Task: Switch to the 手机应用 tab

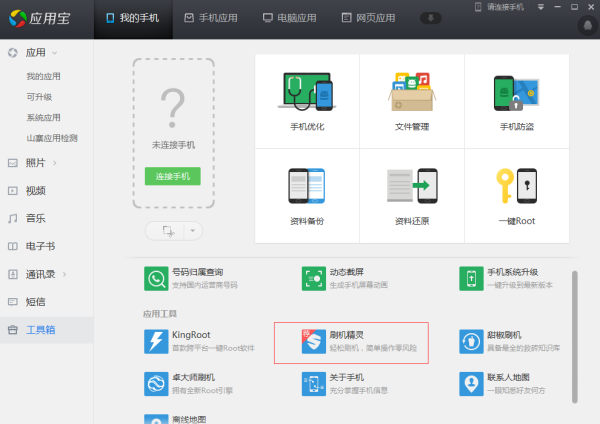Action: (x=210, y=18)
